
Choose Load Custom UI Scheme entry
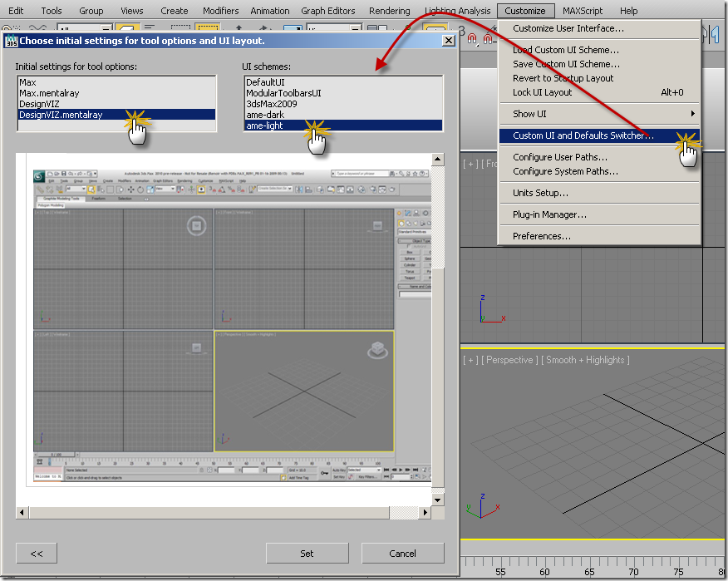click(x=599, y=50)
